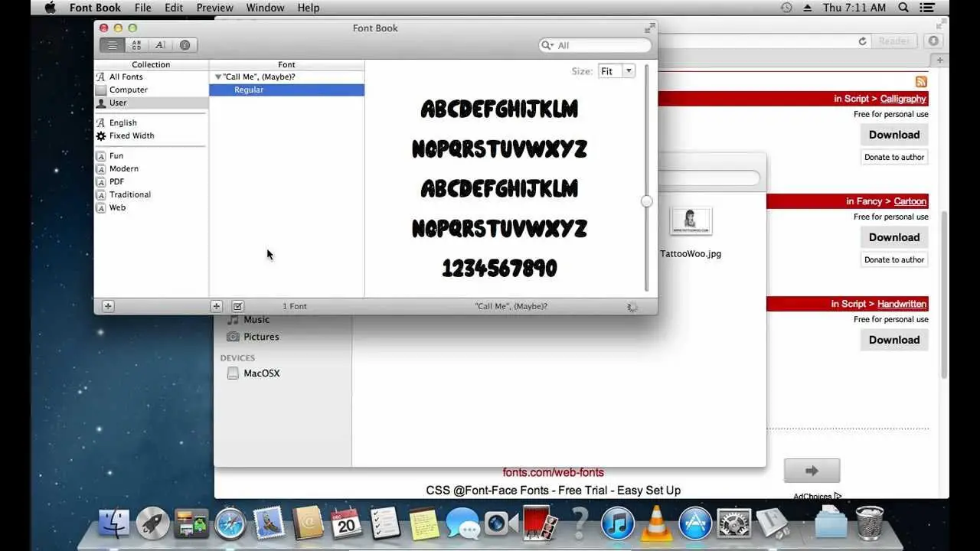Collapse the "Call Me", (Maybe)? font family

pos(218,77)
